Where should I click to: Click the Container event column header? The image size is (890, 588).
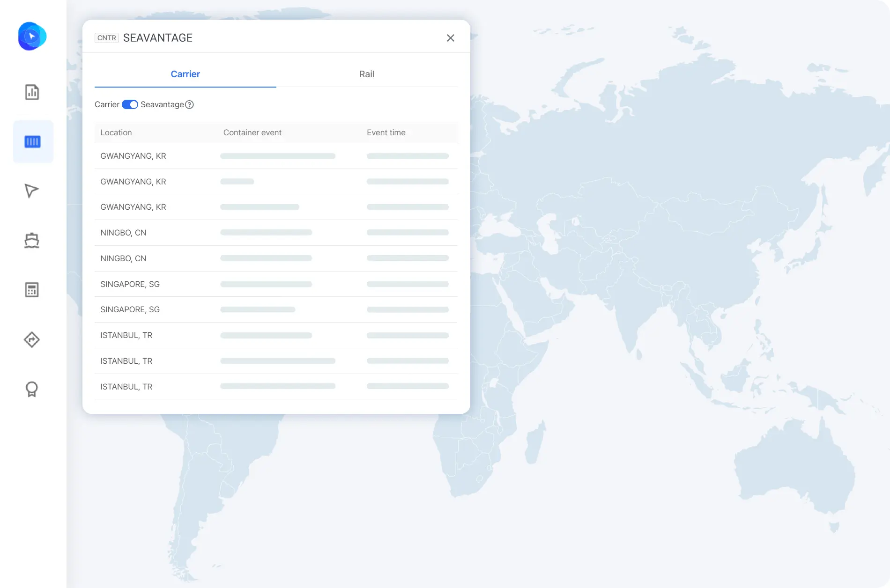(x=252, y=132)
